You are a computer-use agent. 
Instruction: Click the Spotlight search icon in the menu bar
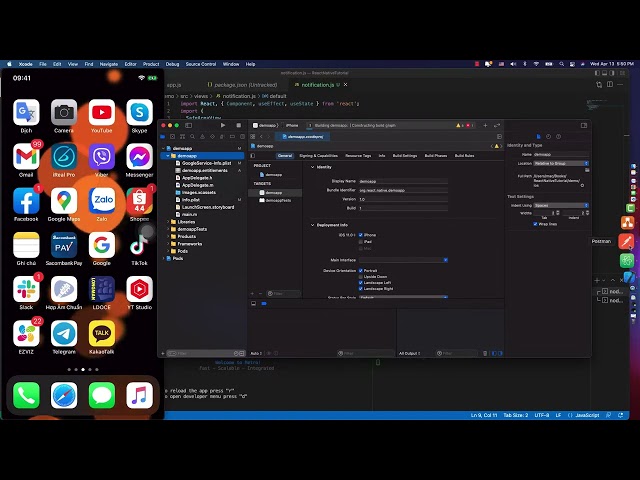pos(562,64)
